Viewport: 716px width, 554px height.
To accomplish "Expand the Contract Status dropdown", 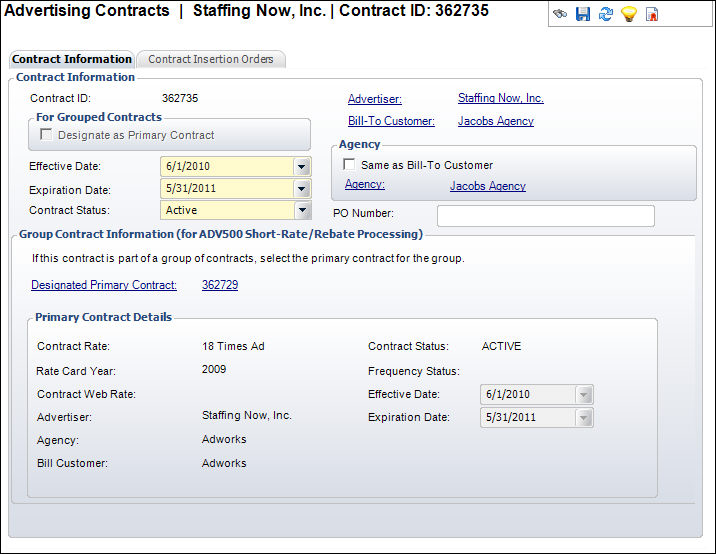I will 301,211.
